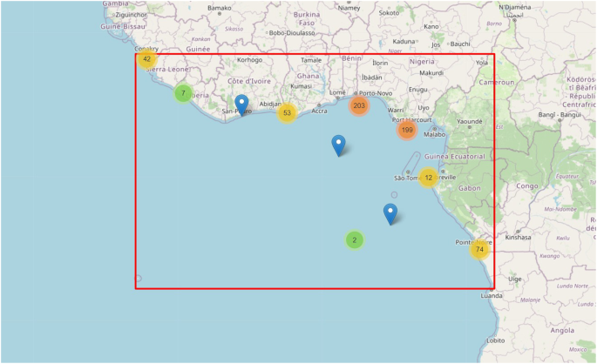Click the Korhogo city label
This screenshot has width=597, height=364.
(x=250, y=60)
